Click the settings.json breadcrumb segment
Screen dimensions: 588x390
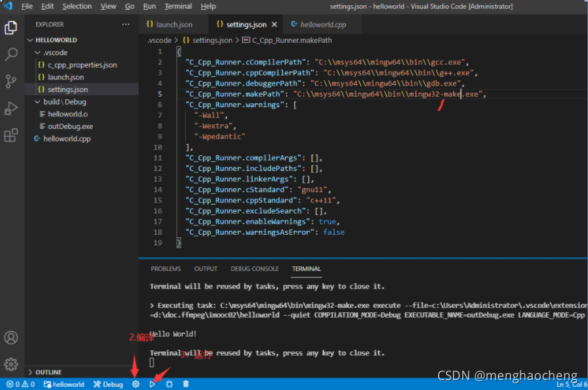coord(207,40)
